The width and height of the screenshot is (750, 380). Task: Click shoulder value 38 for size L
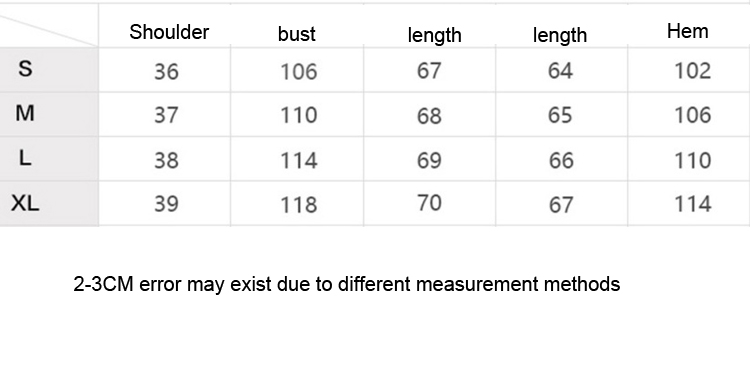click(166, 160)
